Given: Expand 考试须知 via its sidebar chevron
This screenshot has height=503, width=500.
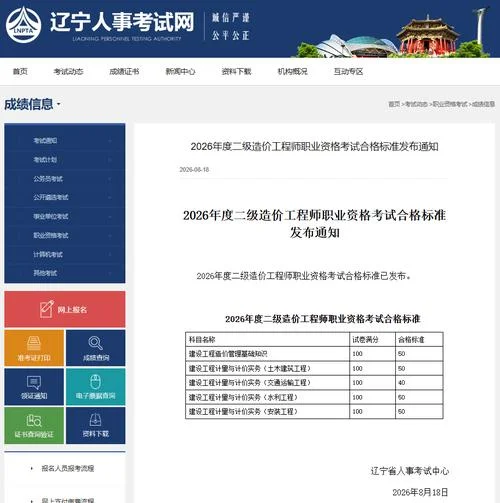Looking at the screenshot, I should click(x=110, y=141).
